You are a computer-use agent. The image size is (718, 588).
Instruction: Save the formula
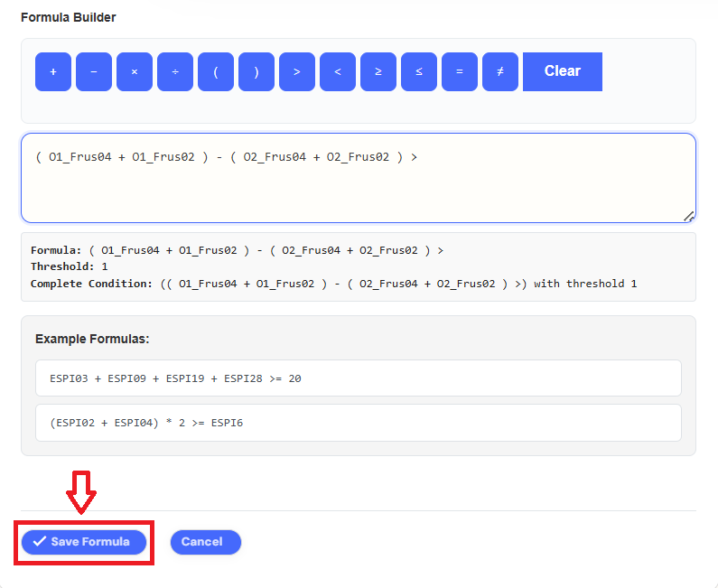[x=84, y=542]
